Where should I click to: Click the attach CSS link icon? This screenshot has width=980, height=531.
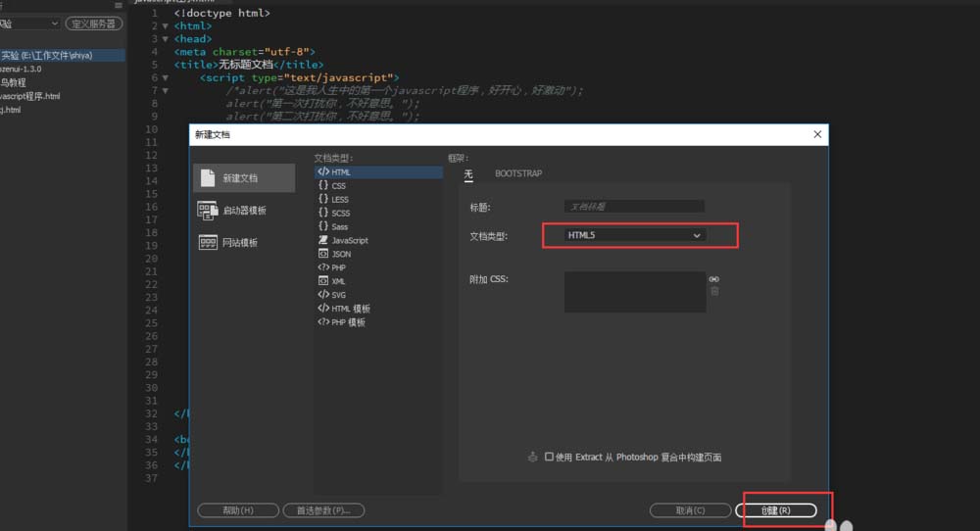tap(714, 279)
